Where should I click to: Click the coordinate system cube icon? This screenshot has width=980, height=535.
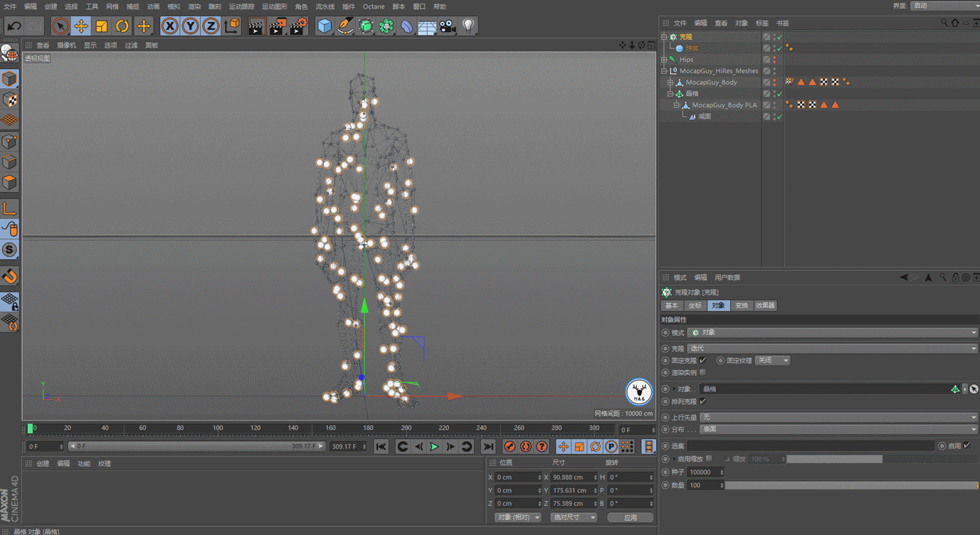(x=232, y=26)
